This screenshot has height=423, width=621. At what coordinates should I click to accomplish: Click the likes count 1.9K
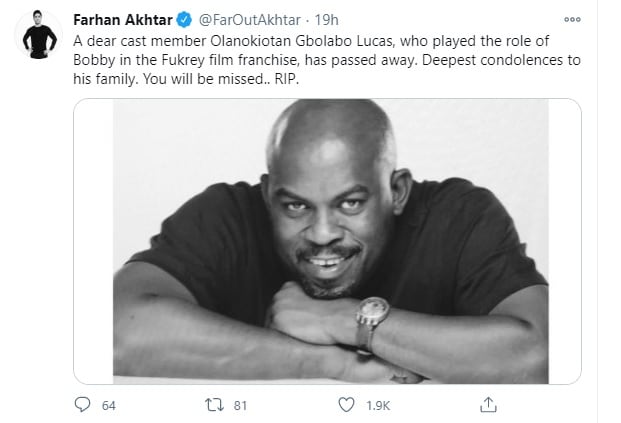(x=378, y=406)
